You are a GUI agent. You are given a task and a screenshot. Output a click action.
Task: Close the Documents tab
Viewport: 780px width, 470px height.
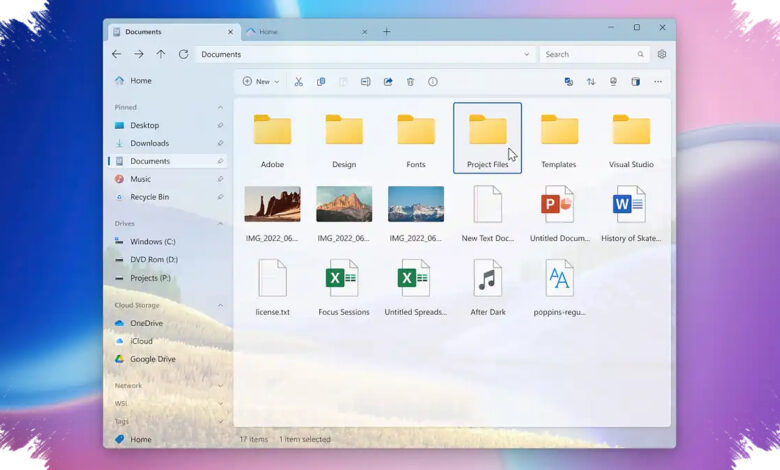coord(230,32)
